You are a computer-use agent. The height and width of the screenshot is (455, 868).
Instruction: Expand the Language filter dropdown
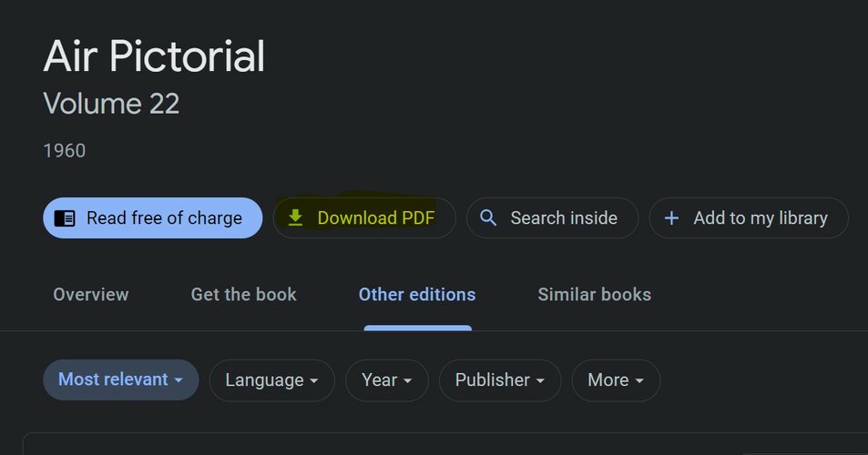click(x=271, y=380)
